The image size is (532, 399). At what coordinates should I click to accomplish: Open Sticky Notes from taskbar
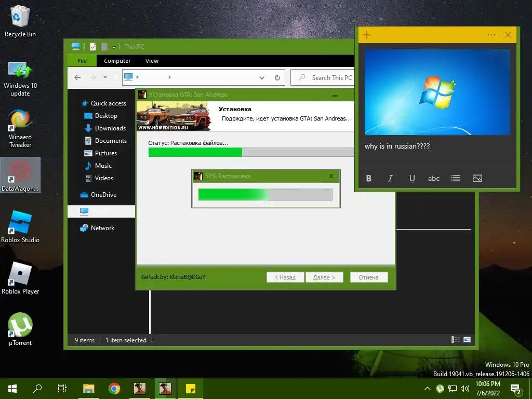coord(191,389)
